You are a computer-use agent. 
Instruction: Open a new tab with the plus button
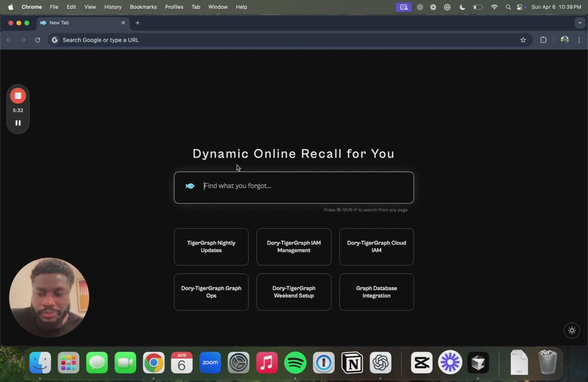click(x=137, y=23)
